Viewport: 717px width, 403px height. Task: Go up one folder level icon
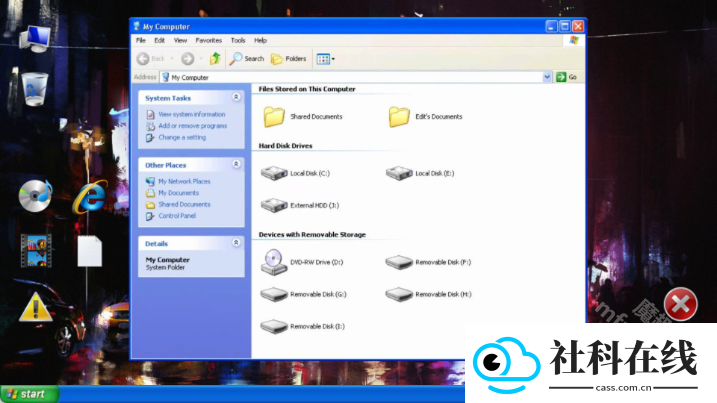point(215,59)
